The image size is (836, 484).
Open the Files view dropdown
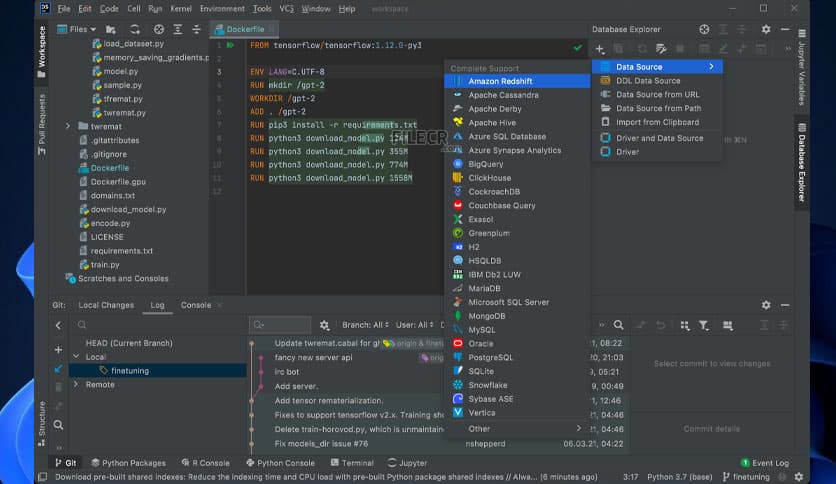[77, 29]
